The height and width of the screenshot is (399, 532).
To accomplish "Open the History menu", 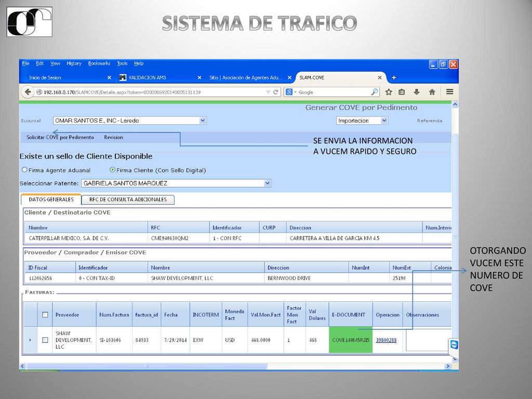I will (x=74, y=63).
